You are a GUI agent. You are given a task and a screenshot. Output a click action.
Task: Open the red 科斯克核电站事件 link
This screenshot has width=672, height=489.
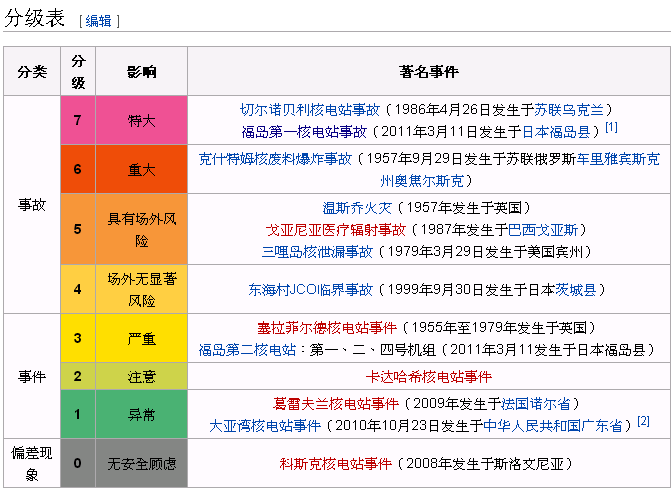tap(336, 464)
